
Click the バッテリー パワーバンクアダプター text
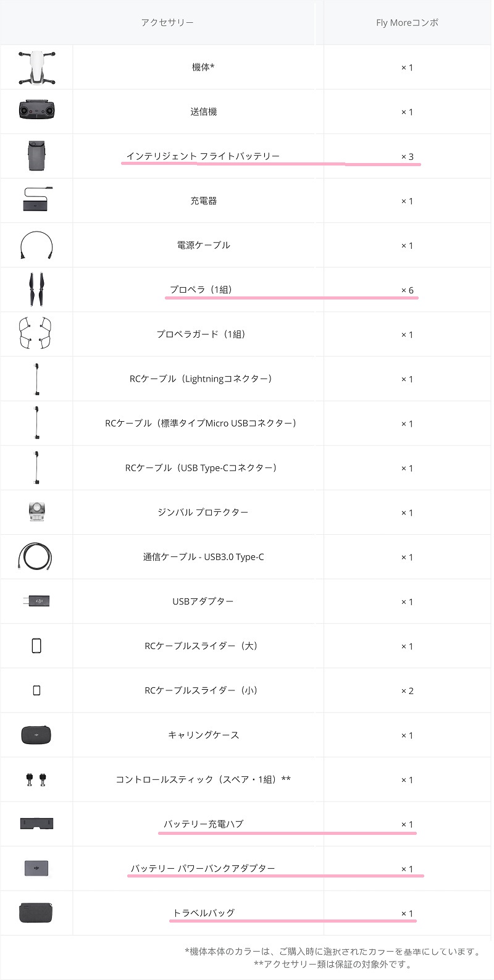[203, 868]
